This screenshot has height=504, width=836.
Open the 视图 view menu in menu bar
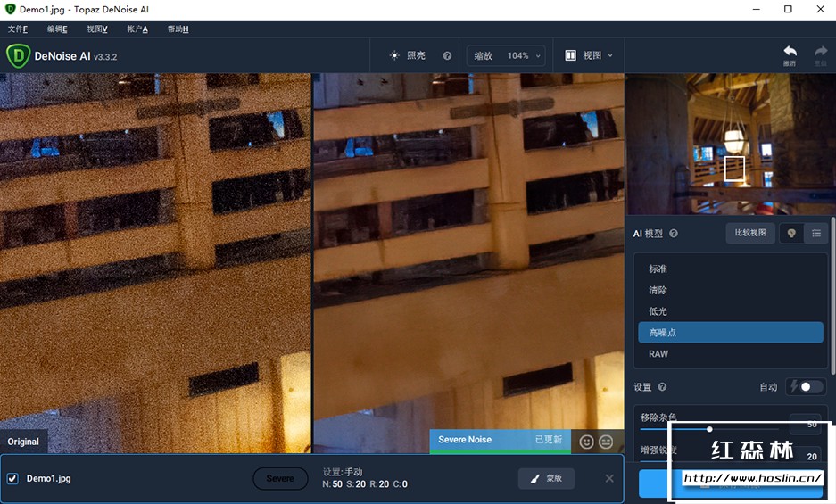pos(97,29)
